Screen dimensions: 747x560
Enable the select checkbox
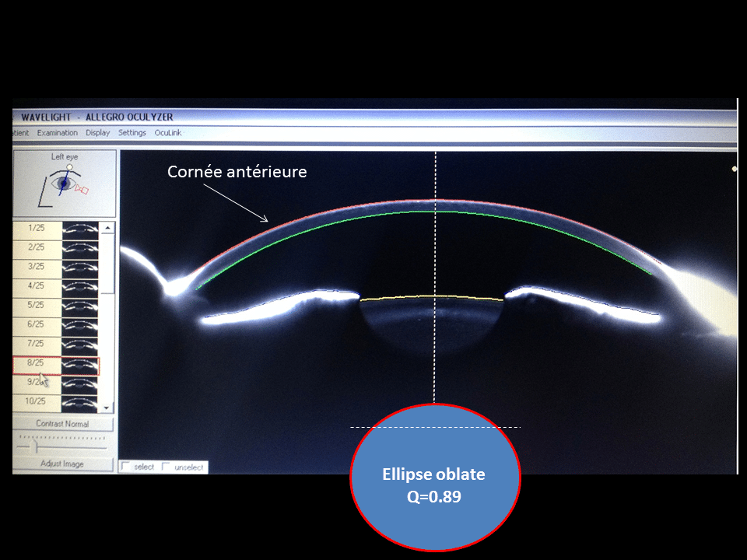126,467
